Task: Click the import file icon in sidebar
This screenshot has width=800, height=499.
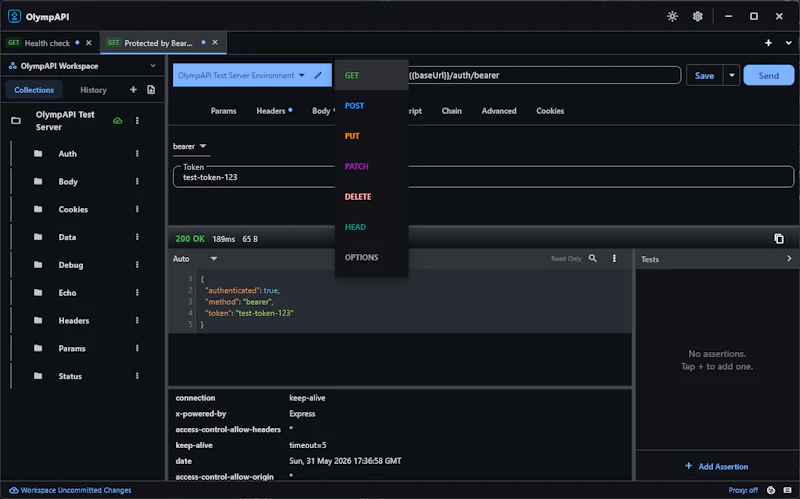Action: pos(151,90)
